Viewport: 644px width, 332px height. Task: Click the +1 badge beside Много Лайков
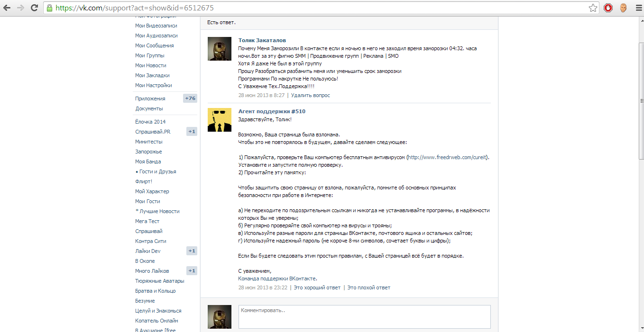(192, 271)
